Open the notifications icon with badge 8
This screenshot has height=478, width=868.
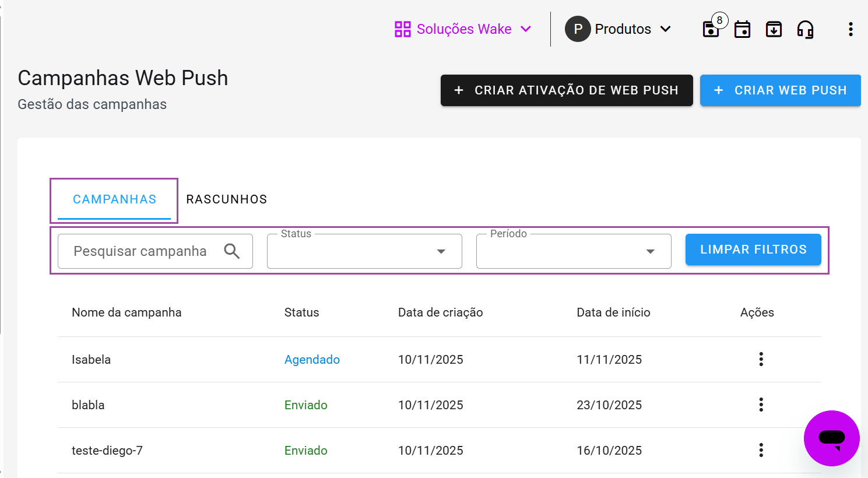[x=711, y=29]
